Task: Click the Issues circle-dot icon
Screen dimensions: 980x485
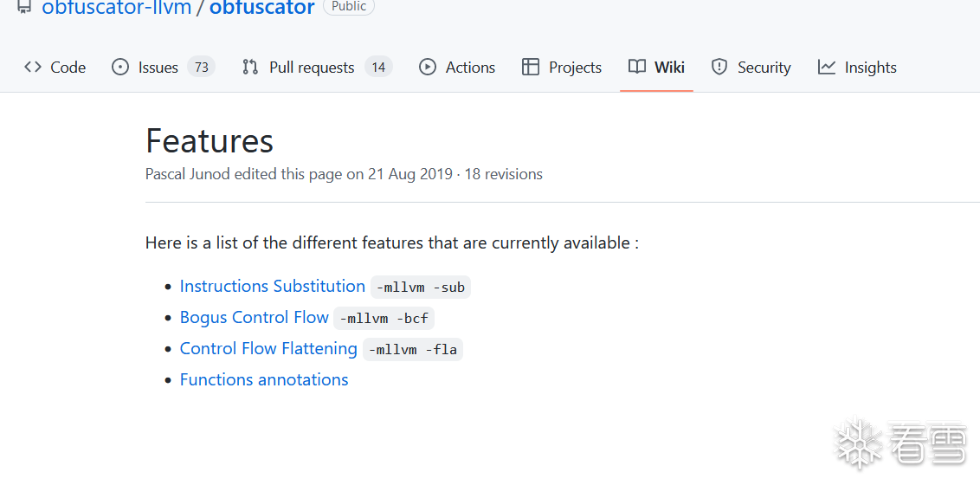Action: point(120,68)
